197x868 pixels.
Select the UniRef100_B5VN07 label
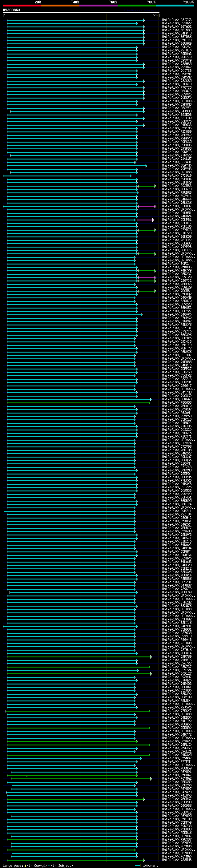pos(177,758)
